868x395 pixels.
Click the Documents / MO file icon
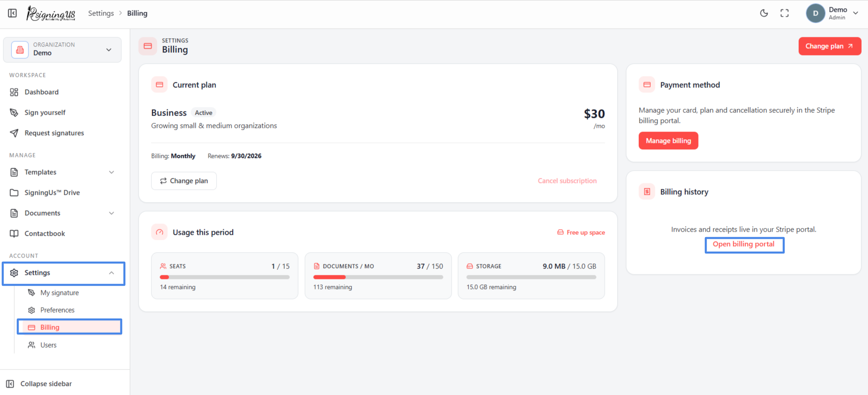(x=317, y=266)
